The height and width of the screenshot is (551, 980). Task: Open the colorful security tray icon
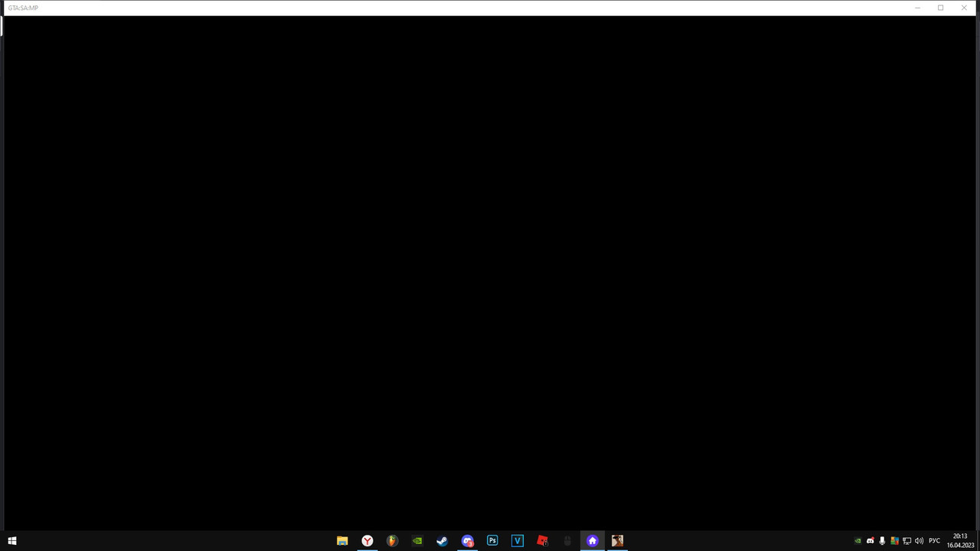coord(894,541)
